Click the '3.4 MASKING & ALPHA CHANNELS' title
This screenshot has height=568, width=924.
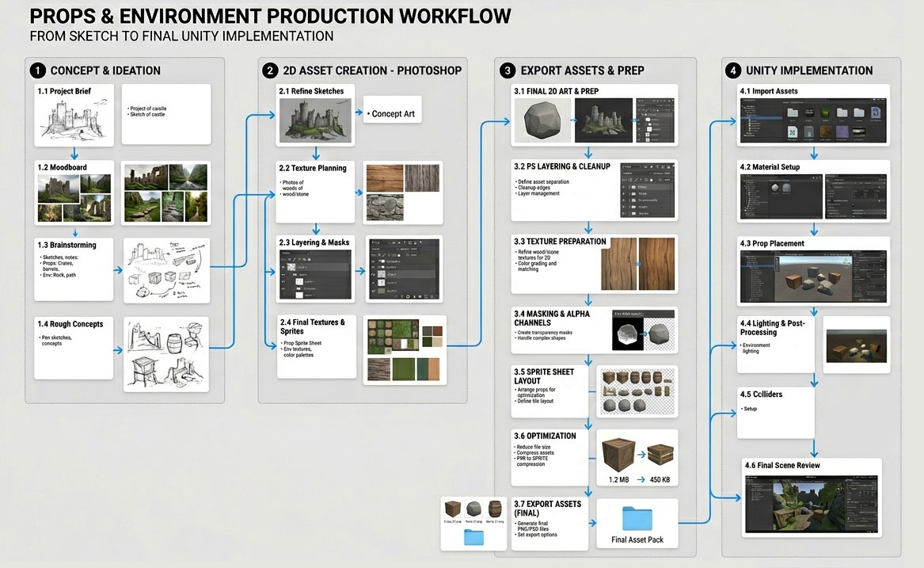[552, 318]
